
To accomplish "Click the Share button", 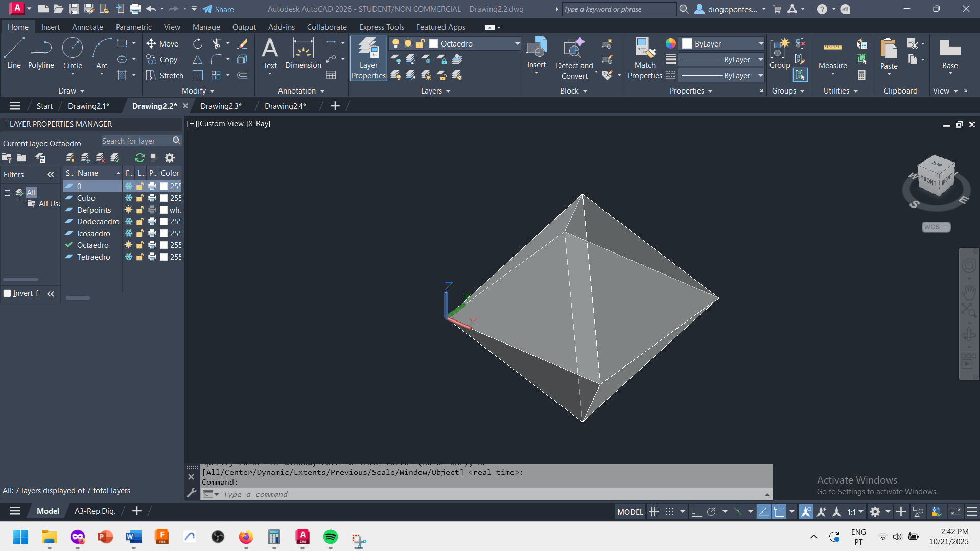I will tap(218, 9).
